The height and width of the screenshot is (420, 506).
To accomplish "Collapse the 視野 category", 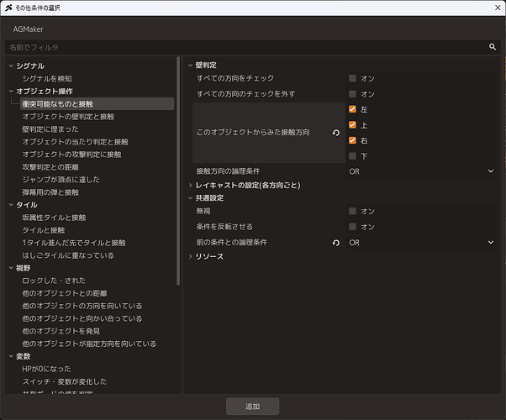I will coord(11,268).
